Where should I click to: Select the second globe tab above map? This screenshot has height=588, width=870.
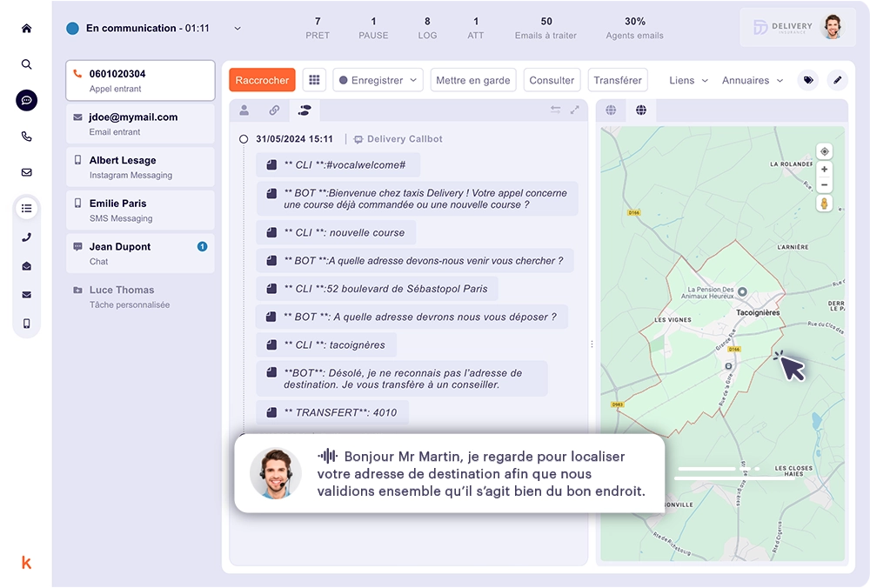(641, 110)
